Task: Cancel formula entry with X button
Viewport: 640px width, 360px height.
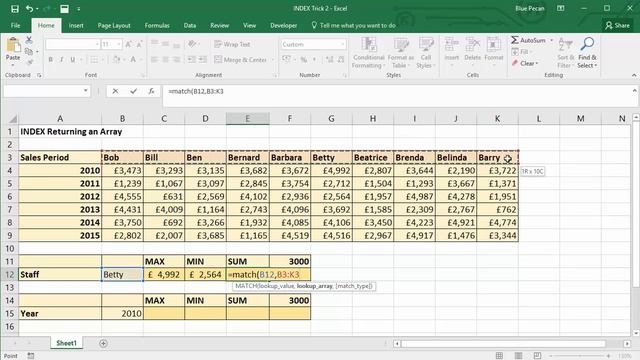Action: point(115,91)
